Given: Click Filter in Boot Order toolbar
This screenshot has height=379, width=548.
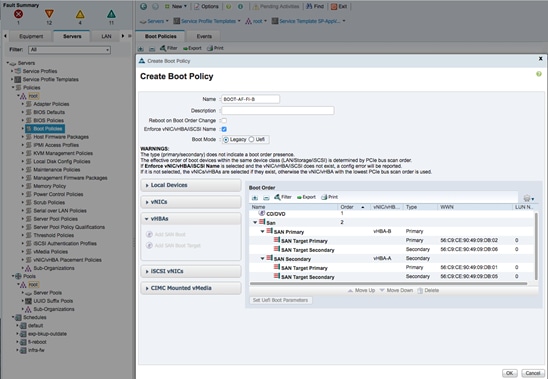Looking at the screenshot, I should point(283,197).
